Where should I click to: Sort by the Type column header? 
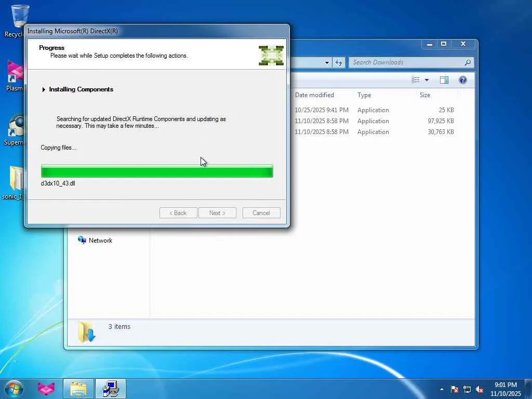[364, 95]
